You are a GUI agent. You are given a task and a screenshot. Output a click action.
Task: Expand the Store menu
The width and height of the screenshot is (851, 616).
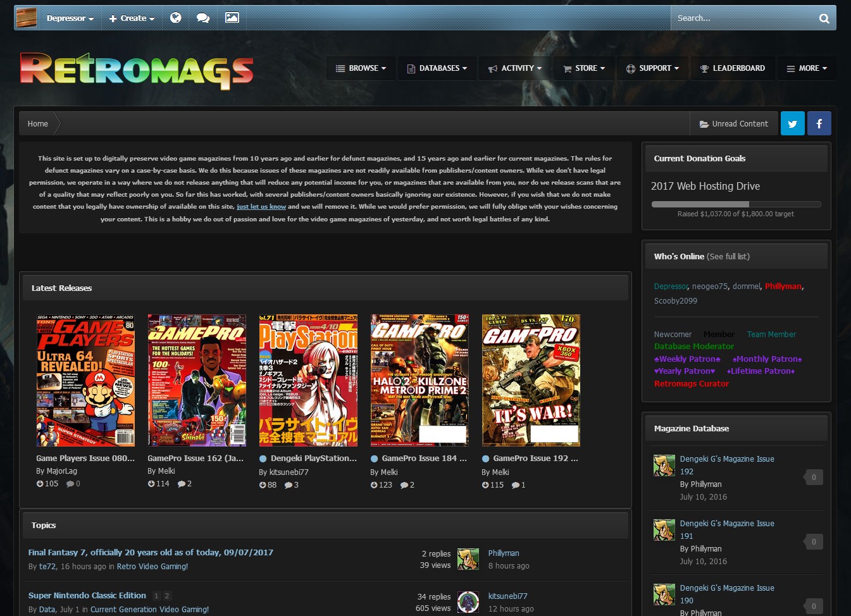coord(584,68)
